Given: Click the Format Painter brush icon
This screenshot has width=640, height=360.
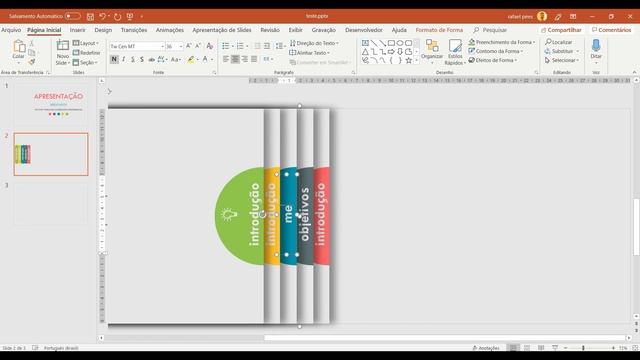Looking at the screenshot, I should click(31, 62).
